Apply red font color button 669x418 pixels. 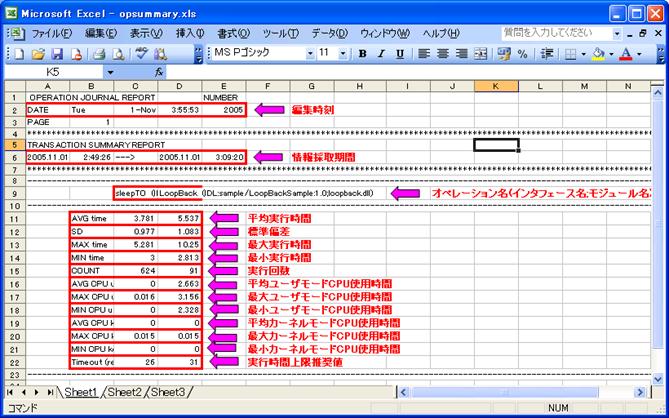coord(626,54)
